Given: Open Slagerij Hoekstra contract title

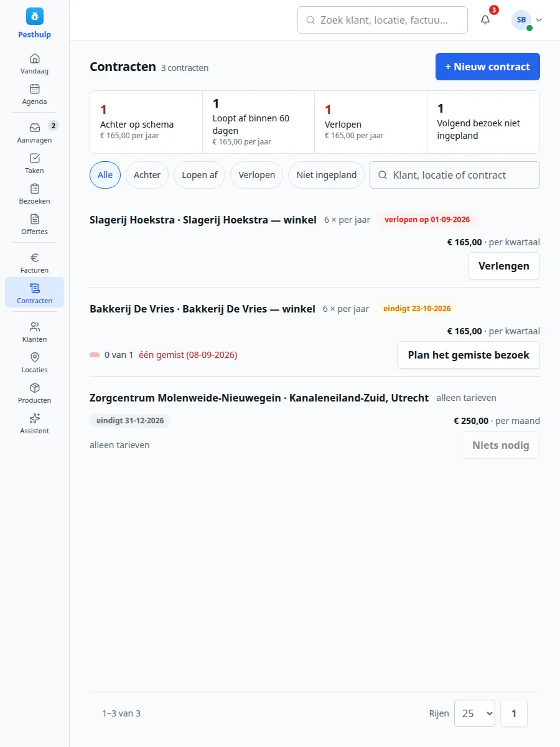Looking at the screenshot, I should [203, 220].
